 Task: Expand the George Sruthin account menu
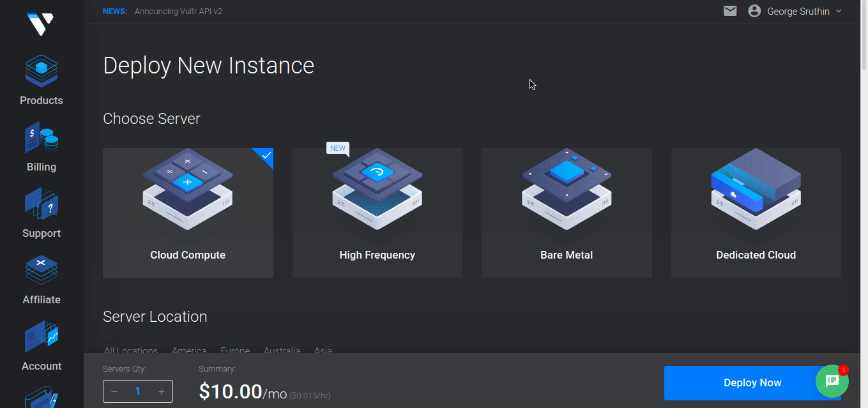pos(805,11)
